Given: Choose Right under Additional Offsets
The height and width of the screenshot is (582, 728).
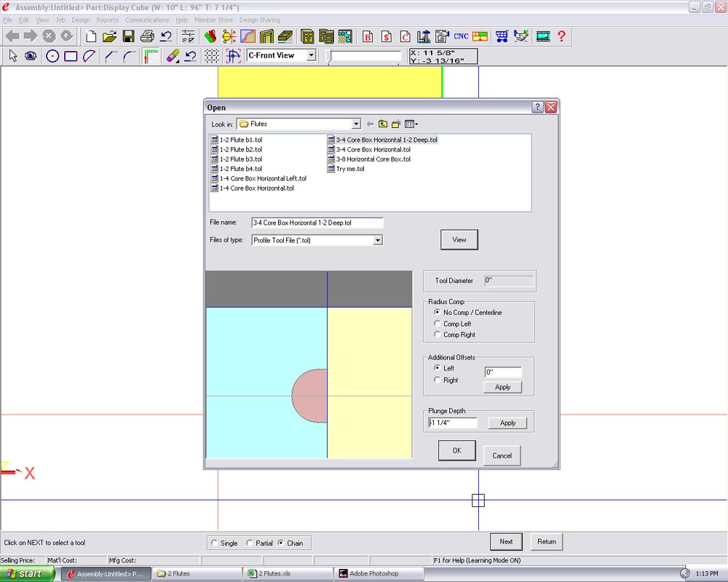Looking at the screenshot, I should point(437,380).
